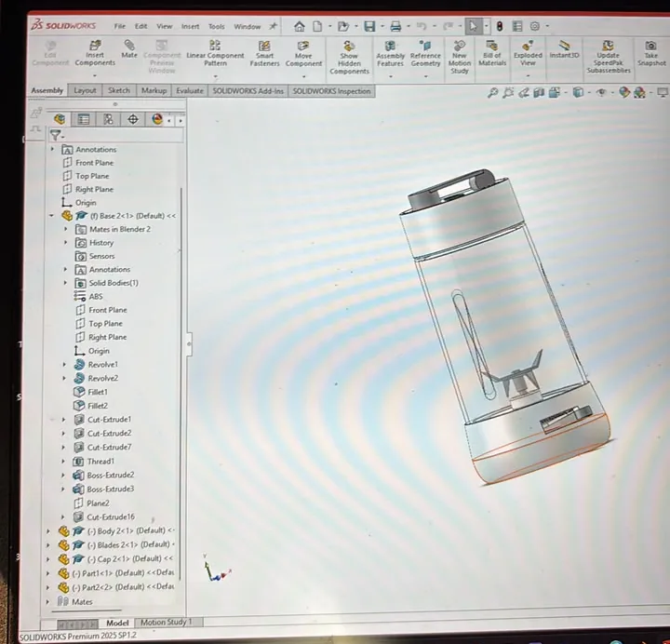This screenshot has height=644, width=670.
Task: Save the assembly with the floppy disk icon
Action: [x=369, y=26]
